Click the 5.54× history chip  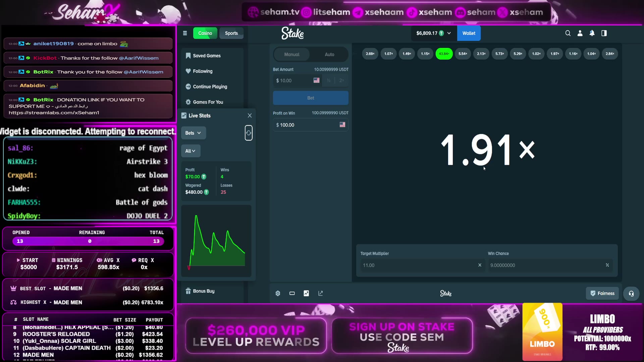(463, 54)
